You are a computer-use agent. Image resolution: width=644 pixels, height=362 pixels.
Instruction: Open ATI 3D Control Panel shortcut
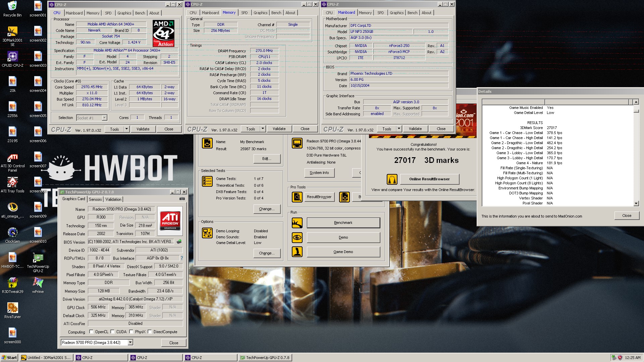[x=12, y=162]
